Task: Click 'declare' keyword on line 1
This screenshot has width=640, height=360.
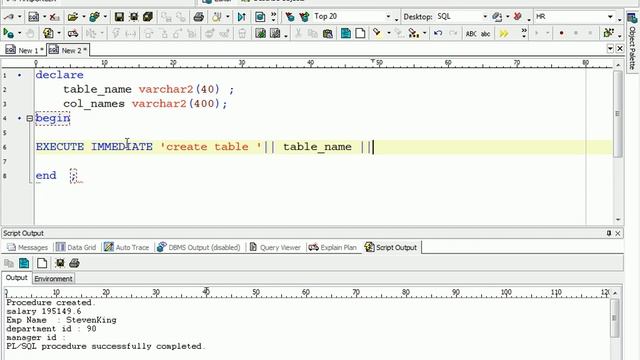Action: tap(59, 75)
